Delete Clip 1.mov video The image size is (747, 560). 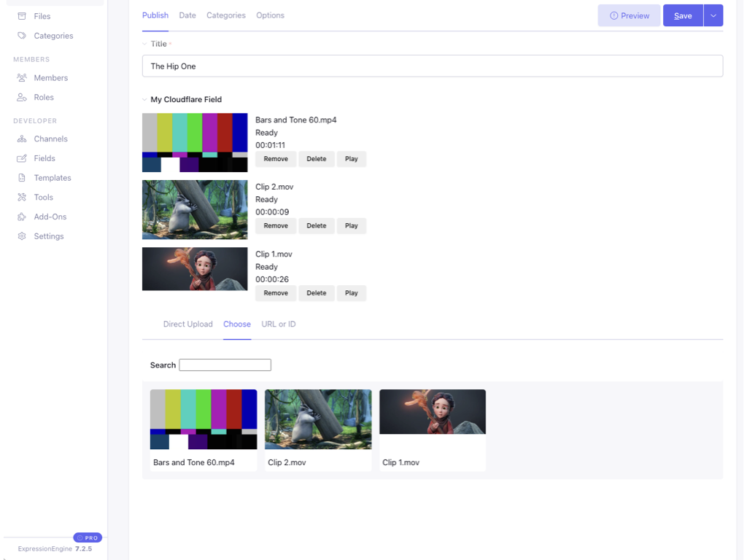coord(317,293)
